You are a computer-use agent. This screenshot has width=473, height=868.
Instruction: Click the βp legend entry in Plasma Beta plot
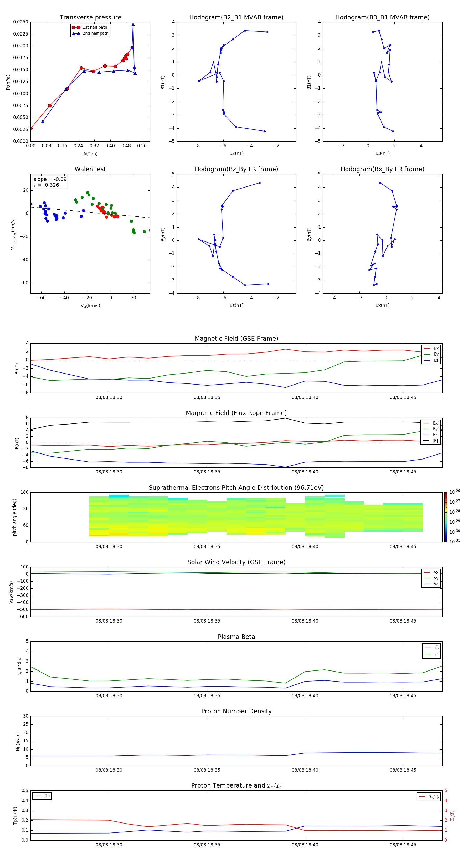point(431,647)
